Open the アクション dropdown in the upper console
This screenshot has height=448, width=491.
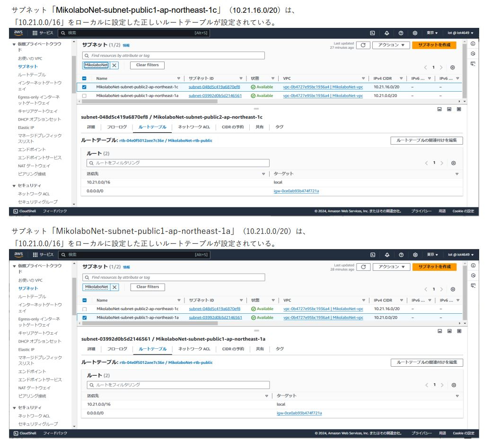[391, 45]
